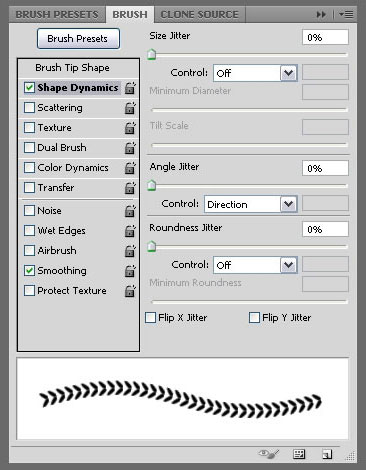The image size is (366, 470).
Task: Collapse the panel with the double-arrow icon
Action: click(x=321, y=14)
